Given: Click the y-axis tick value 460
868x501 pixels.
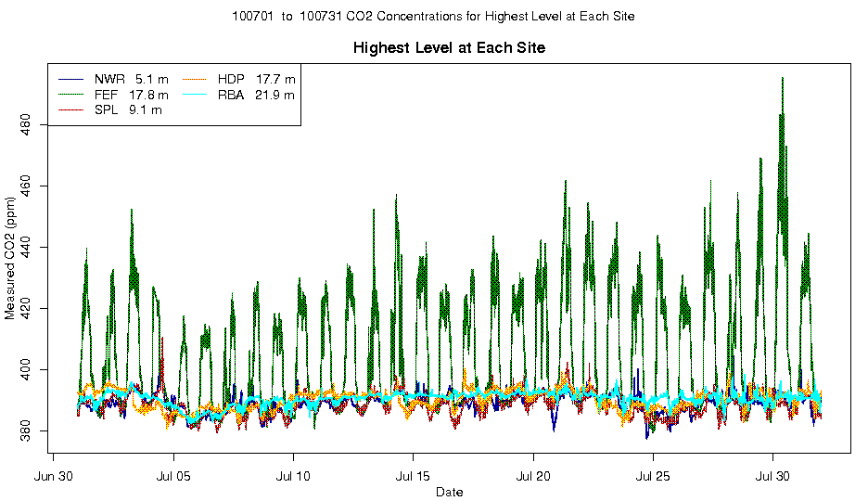Looking at the screenshot, I should click(x=25, y=186).
